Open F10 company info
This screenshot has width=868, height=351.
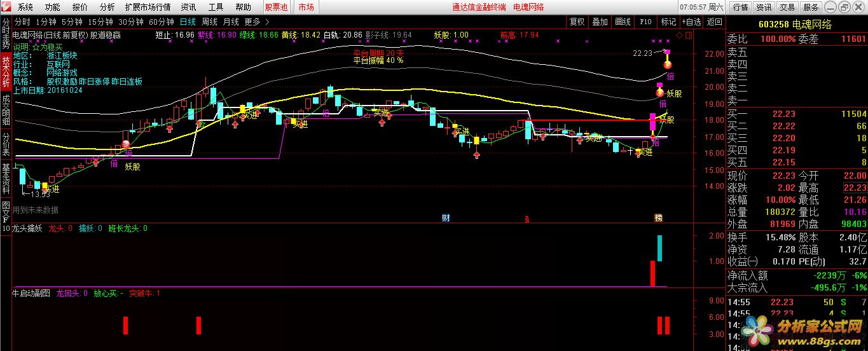coord(645,22)
